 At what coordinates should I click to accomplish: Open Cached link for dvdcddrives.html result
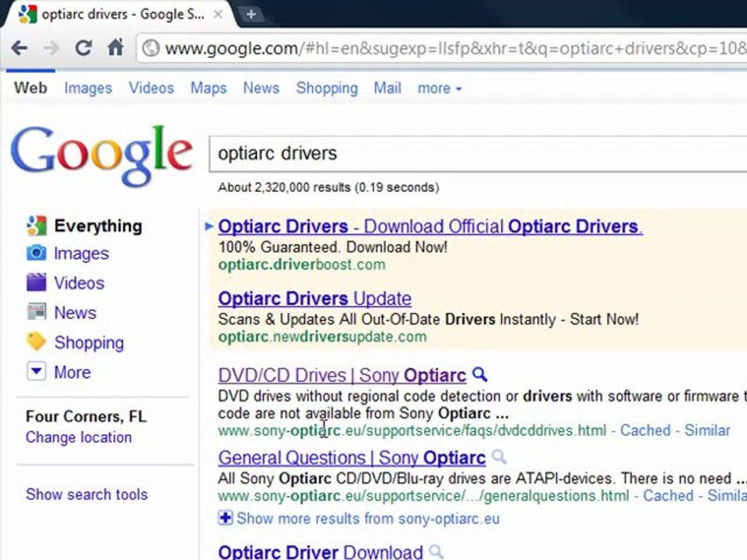645,430
